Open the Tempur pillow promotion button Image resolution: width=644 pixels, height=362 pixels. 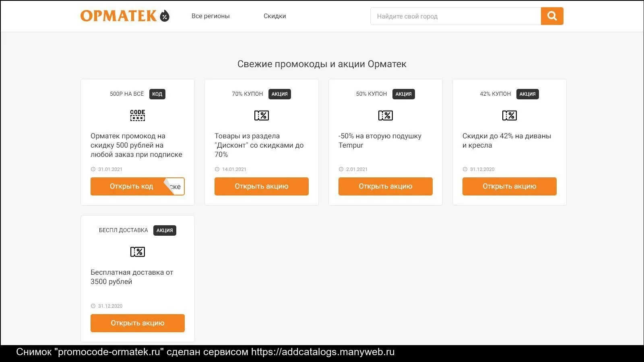pyautogui.click(x=386, y=186)
